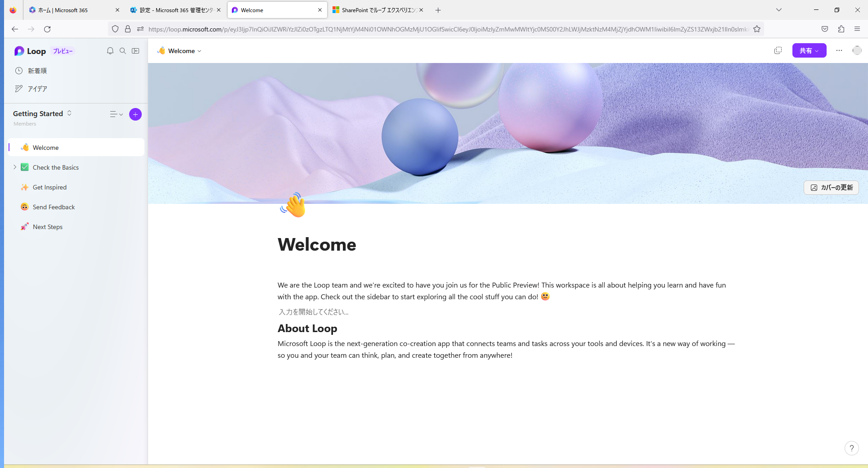Bookmark this page with star icon

(757, 29)
